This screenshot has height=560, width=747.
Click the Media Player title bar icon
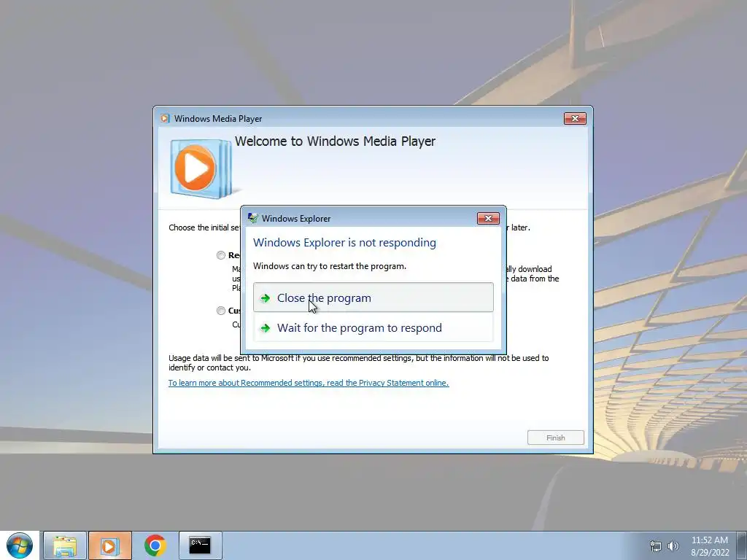click(x=165, y=119)
